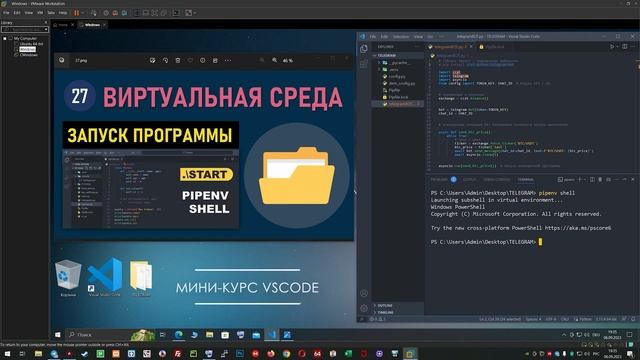This screenshot has width=640, height=360.
Task: Send Ctrl+Alt+Del to the virtual machine
Action: click(x=93, y=13)
